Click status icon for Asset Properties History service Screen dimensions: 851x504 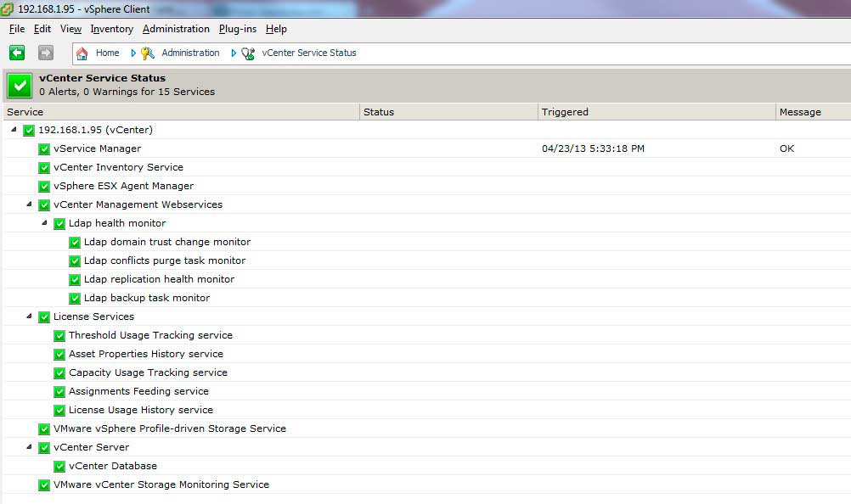point(59,355)
